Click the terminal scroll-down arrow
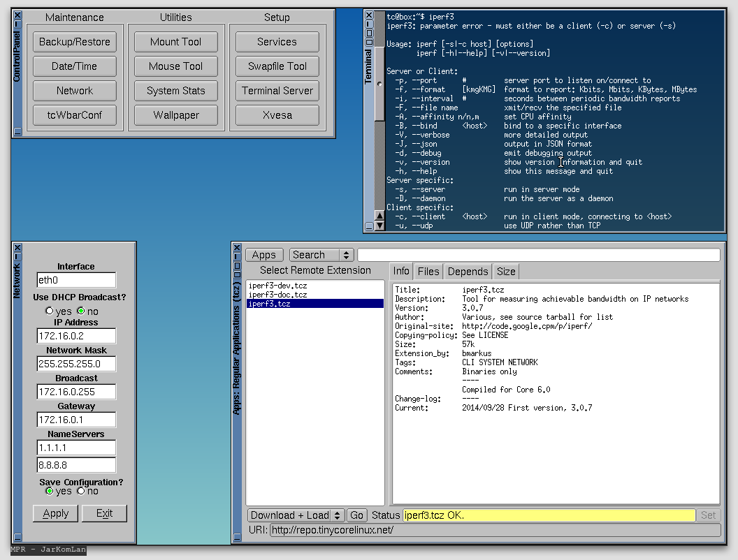 [379, 226]
